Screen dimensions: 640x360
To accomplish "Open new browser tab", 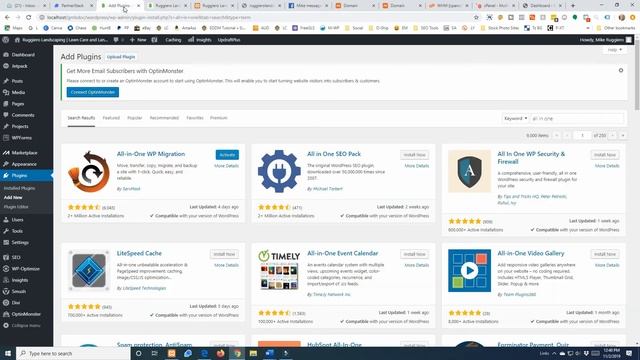I will click(573, 6).
